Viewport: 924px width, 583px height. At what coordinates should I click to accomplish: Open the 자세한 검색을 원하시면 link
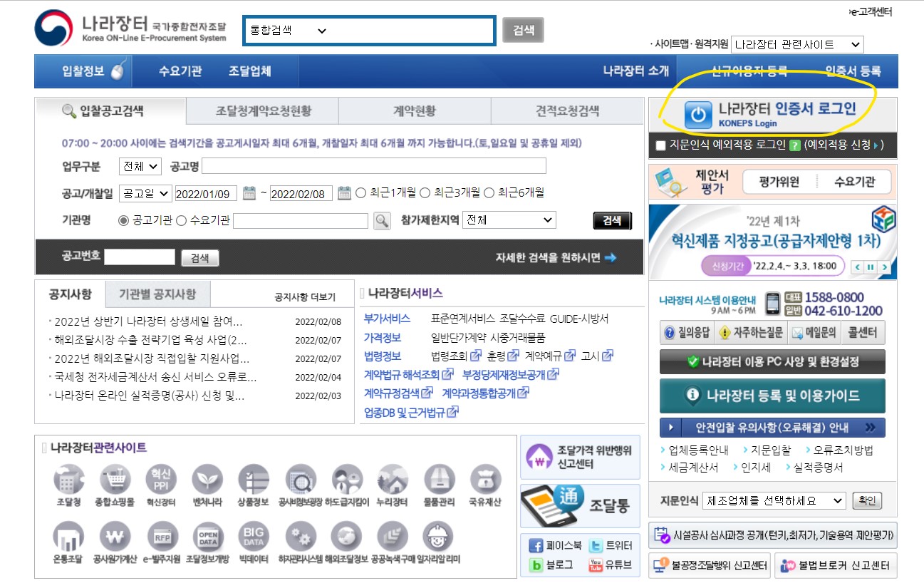coord(556,258)
